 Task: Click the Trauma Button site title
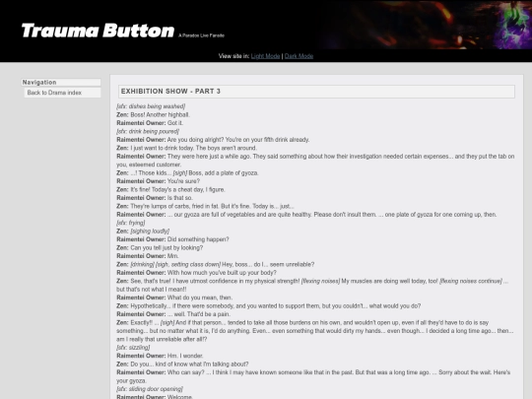(98, 31)
